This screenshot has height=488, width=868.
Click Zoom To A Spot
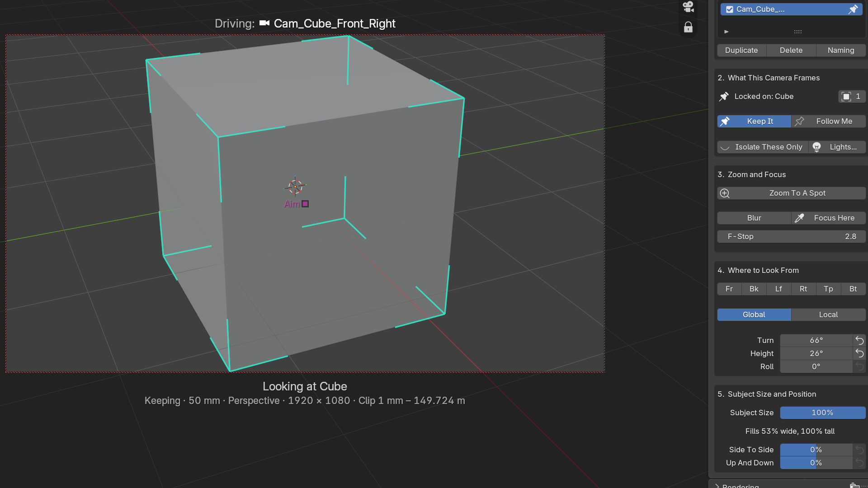(792, 193)
